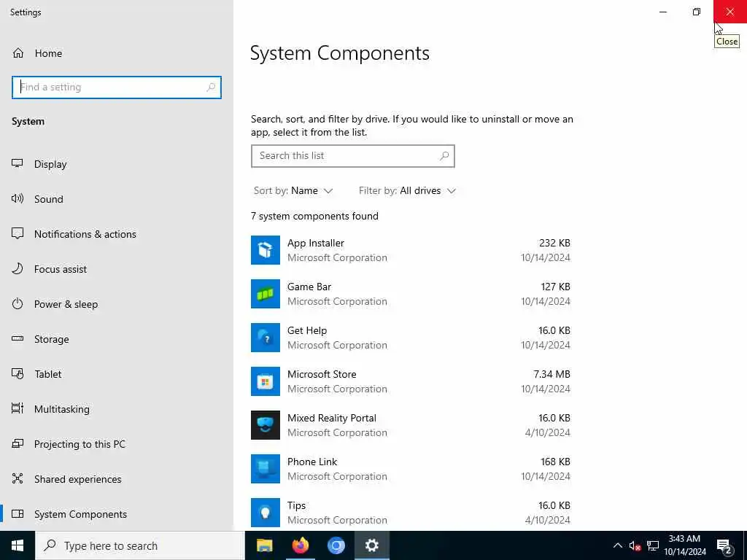Click the Search this list field

point(353,156)
